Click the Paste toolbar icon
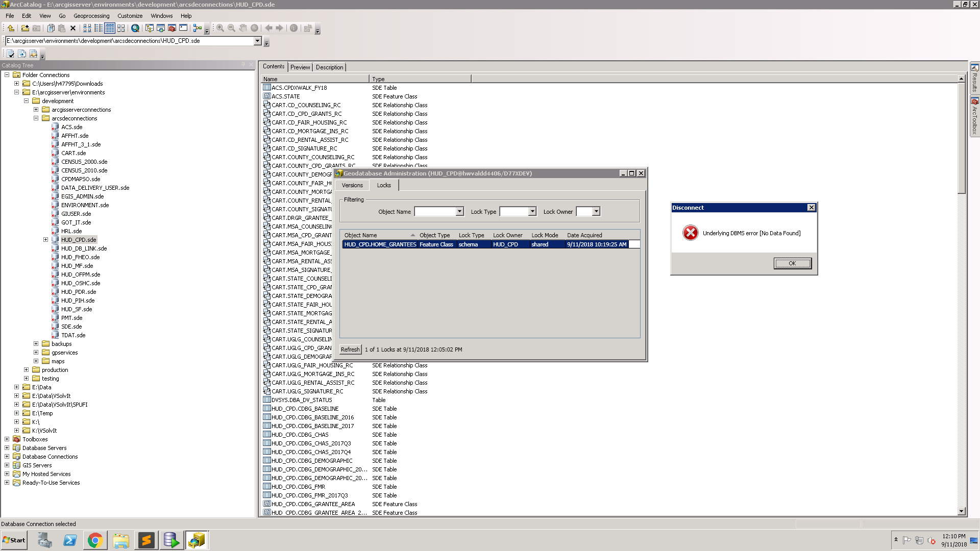The height and width of the screenshot is (551, 980). coord(62,29)
